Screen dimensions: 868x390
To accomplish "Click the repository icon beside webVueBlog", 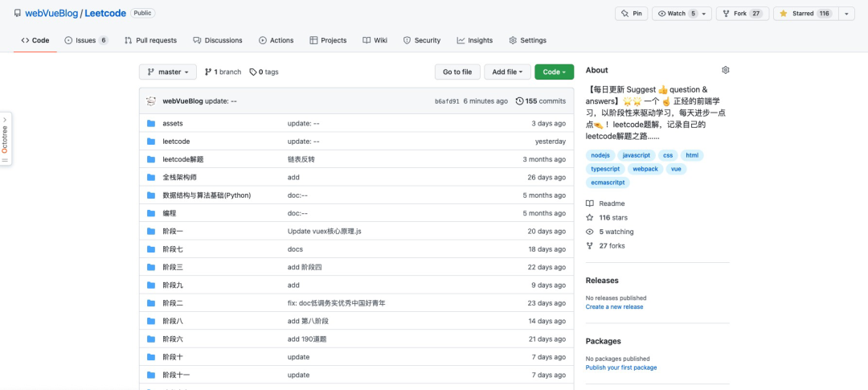I will (18, 14).
